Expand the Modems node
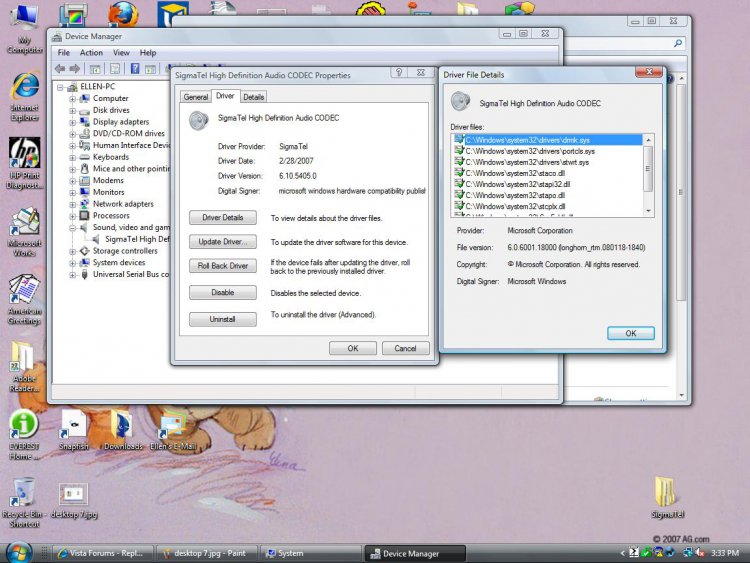 72,181
